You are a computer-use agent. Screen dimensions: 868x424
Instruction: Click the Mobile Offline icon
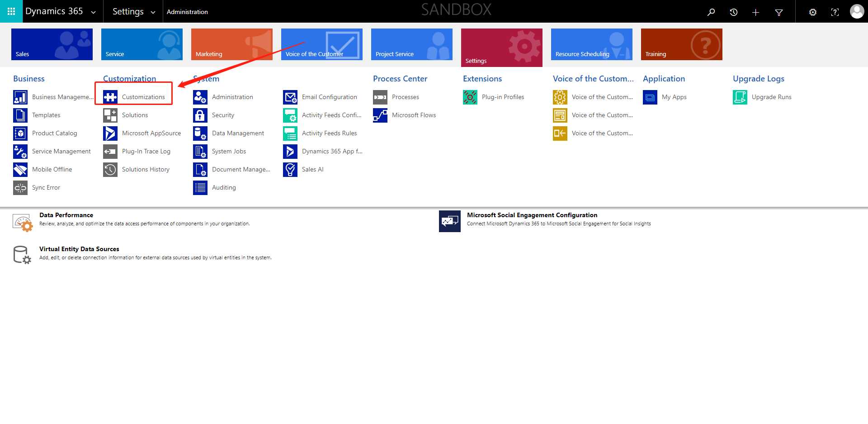[x=20, y=170]
